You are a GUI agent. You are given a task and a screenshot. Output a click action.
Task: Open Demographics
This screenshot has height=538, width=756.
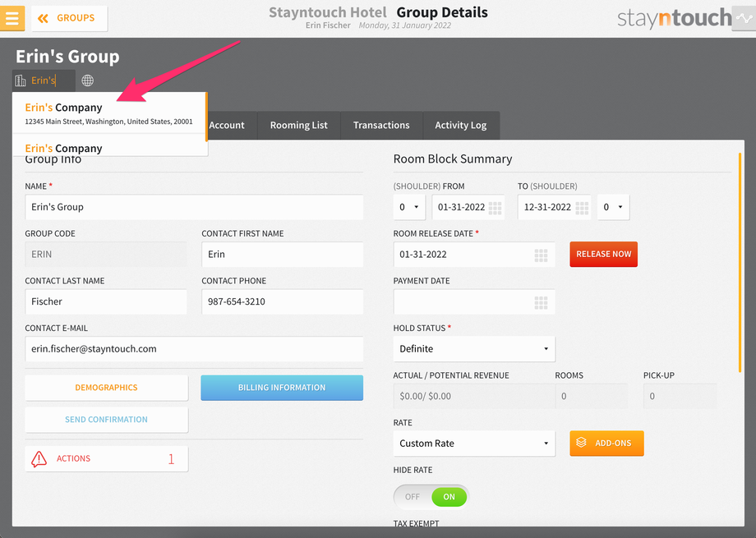tap(106, 388)
